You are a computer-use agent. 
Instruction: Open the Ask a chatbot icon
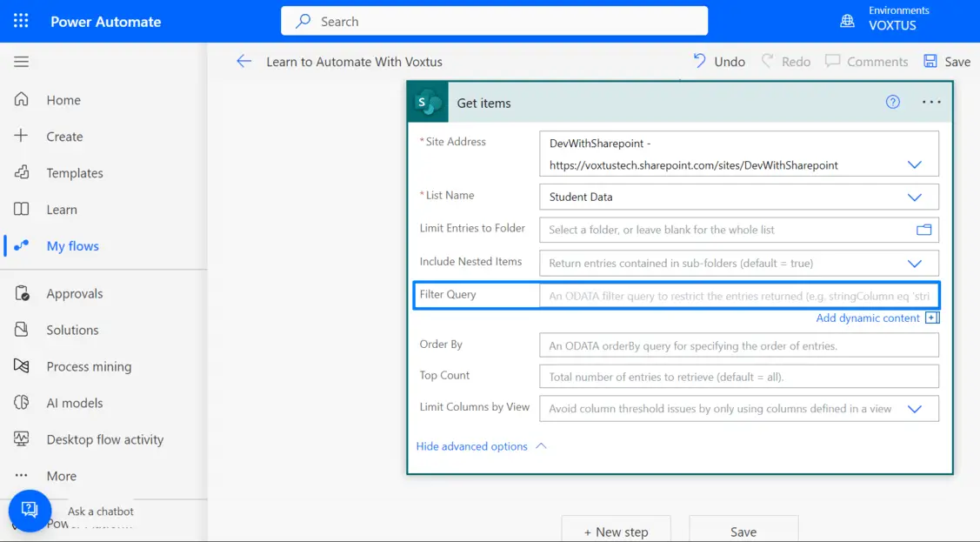pyautogui.click(x=30, y=511)
